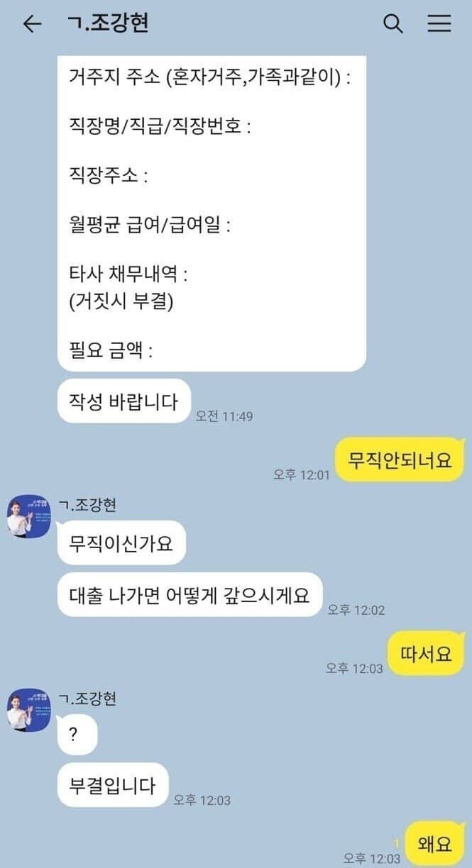Tap the 오전 11:49 timestamp
The image size is (472, 868).
(224, 416)
